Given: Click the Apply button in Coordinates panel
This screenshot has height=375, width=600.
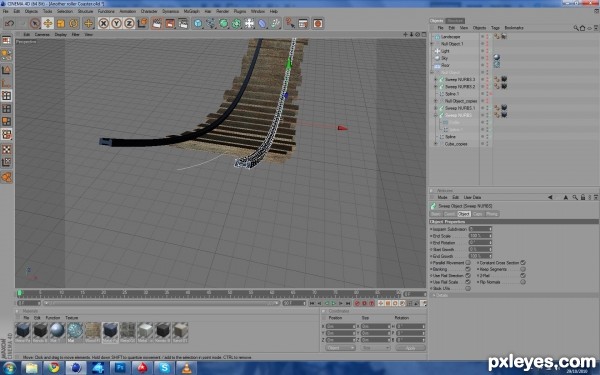Looking at the screenshot, I should point(410,348).
